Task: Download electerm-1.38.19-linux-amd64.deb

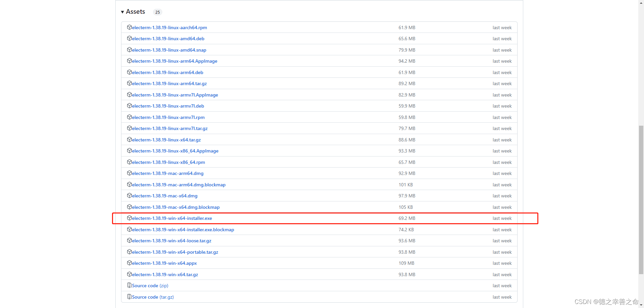Action: [x=168, y=39]
